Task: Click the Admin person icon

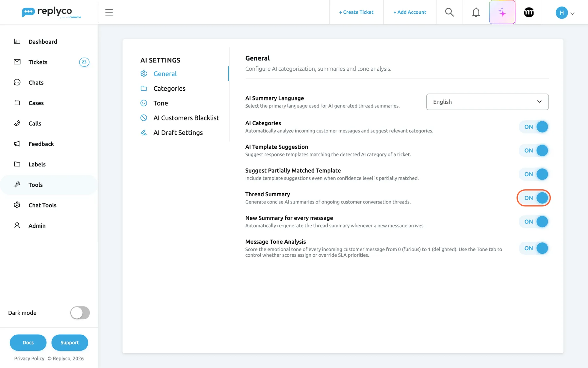Action: click(x=17, y=225)
